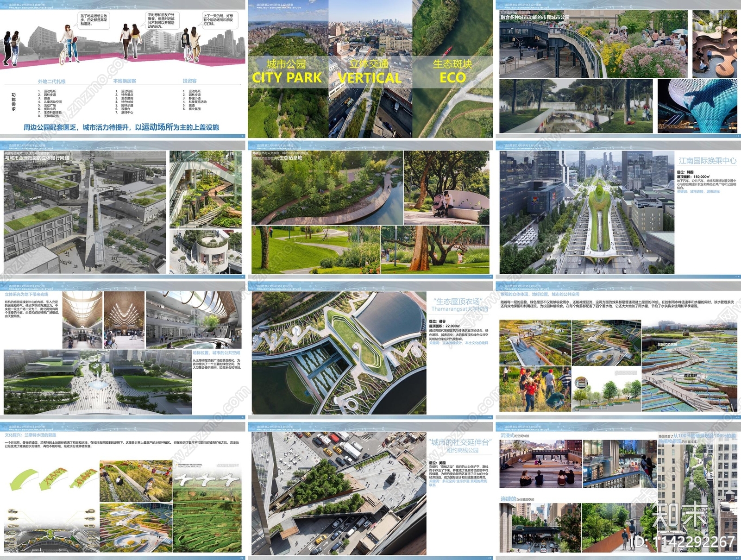
Task: Open the curvy wooden bench photo
Action: coord(715,44)
